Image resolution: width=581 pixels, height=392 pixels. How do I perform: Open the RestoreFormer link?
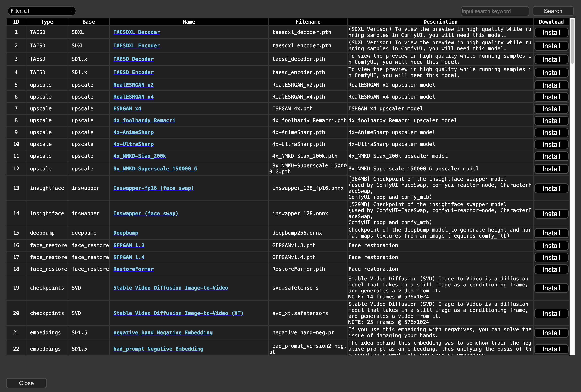click(133, 269)
